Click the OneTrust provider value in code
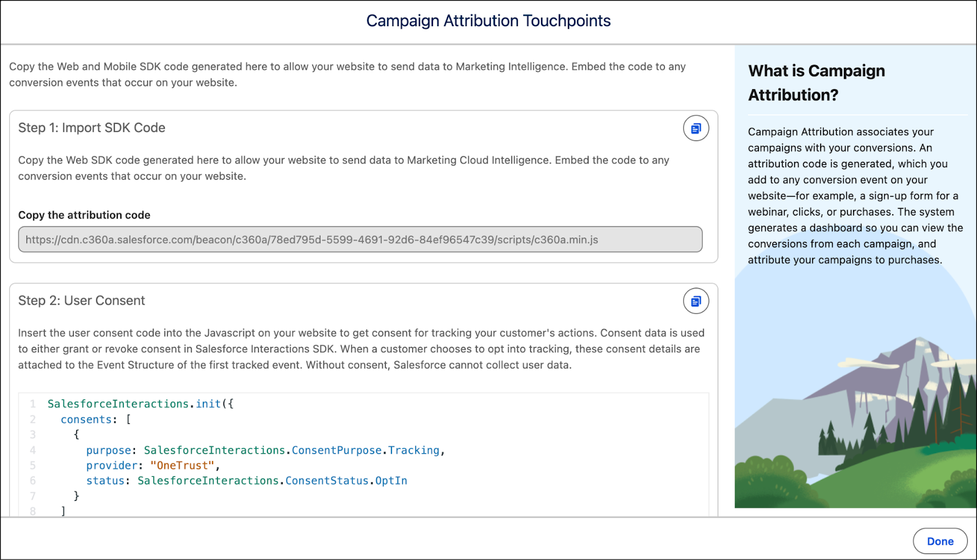977x560 pixels. (183, 465)
